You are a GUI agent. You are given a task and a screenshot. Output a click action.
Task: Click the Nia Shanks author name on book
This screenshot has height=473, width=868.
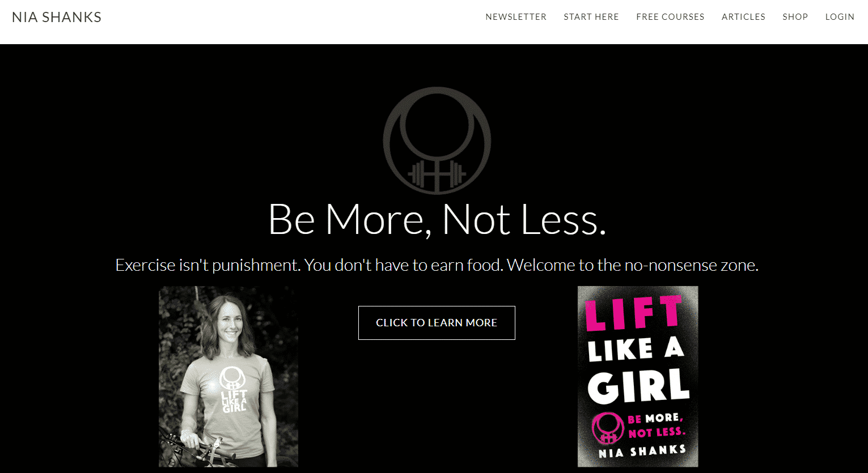(x=642, y=451)
